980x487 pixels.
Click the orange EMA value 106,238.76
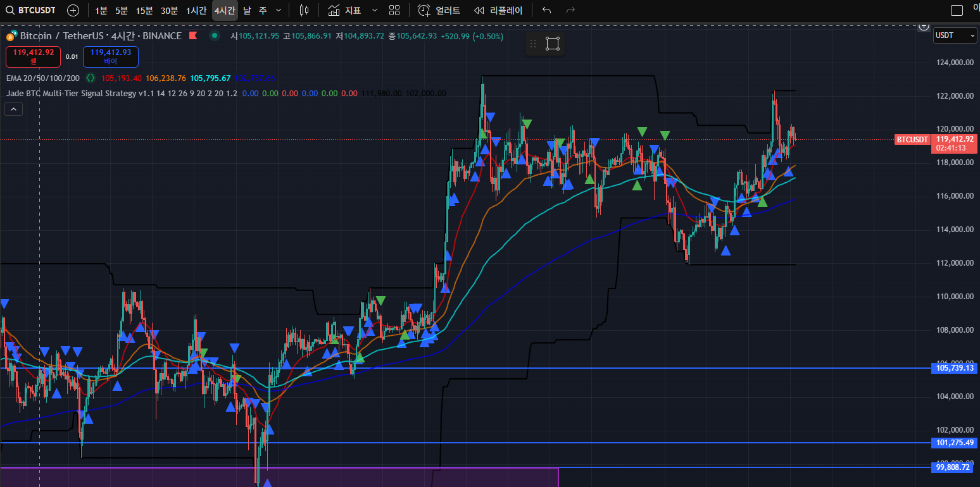(x=166, y=78)
